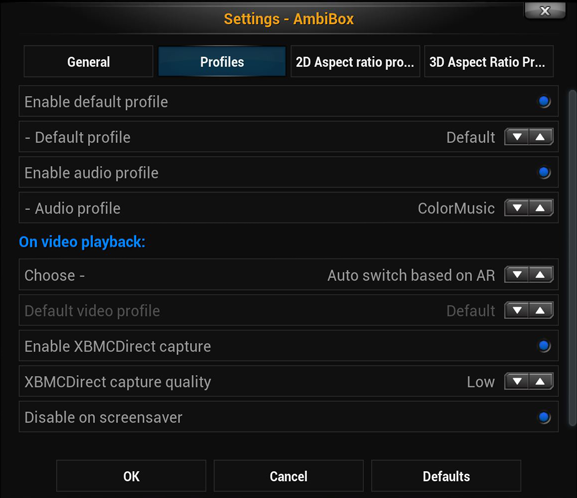The width and height of the screenshot is (577, 498).
Task: Click down arrow for Audio profile
Action: [517, 208]
